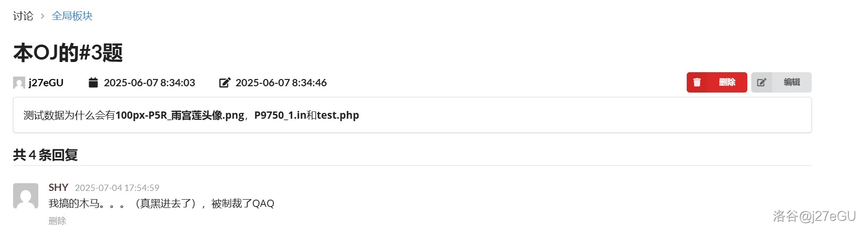Open j27eGU's small avatar image
Image resolution: width=868 pixels, height=236 pixels.
pos(19,83)
